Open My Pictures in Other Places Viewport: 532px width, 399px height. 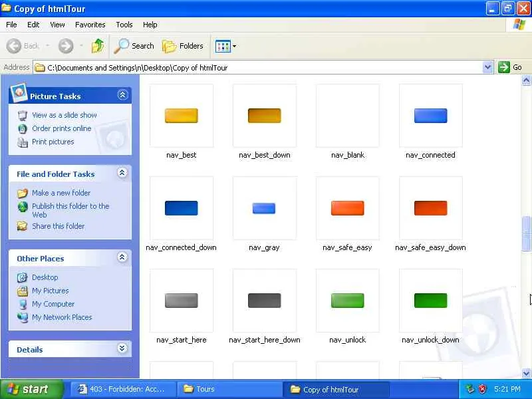pos(51,291)
